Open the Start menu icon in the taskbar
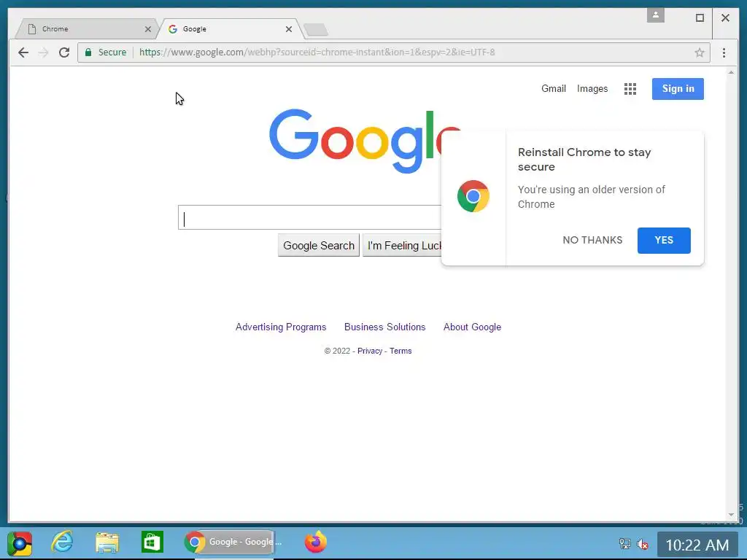Screen dimensions: 747x560 pos(20,543)
